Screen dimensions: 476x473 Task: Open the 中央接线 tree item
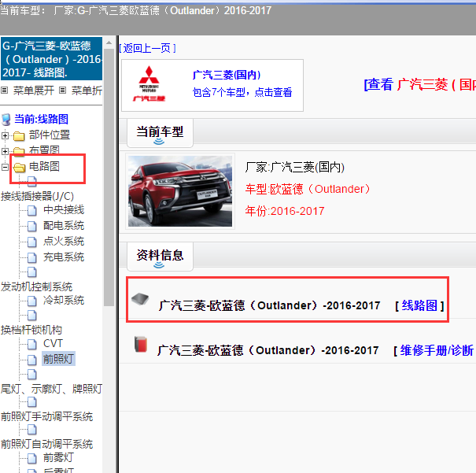(64, 209)
